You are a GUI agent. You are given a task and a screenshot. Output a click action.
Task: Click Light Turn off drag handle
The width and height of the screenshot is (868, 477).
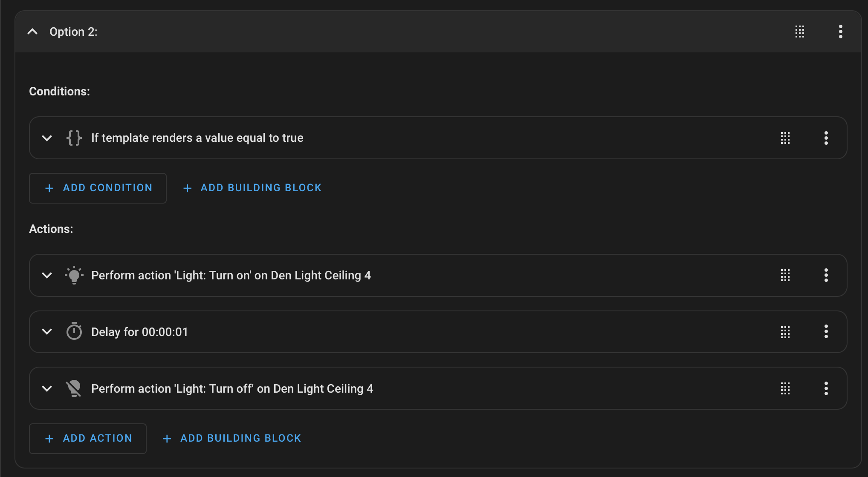(x=785, y=388)
